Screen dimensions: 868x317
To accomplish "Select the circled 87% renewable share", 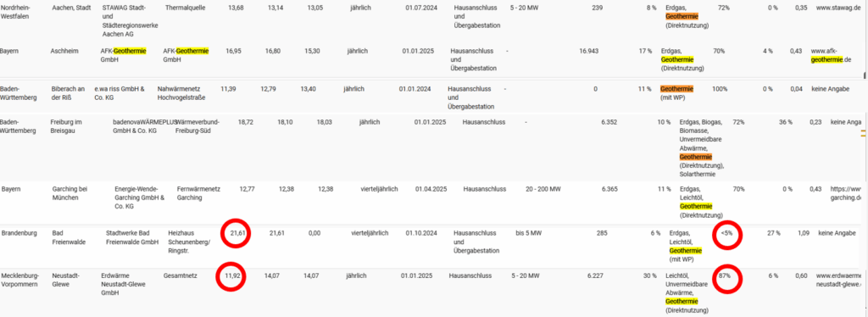I will pyautogui.click(x=725, y=275).
